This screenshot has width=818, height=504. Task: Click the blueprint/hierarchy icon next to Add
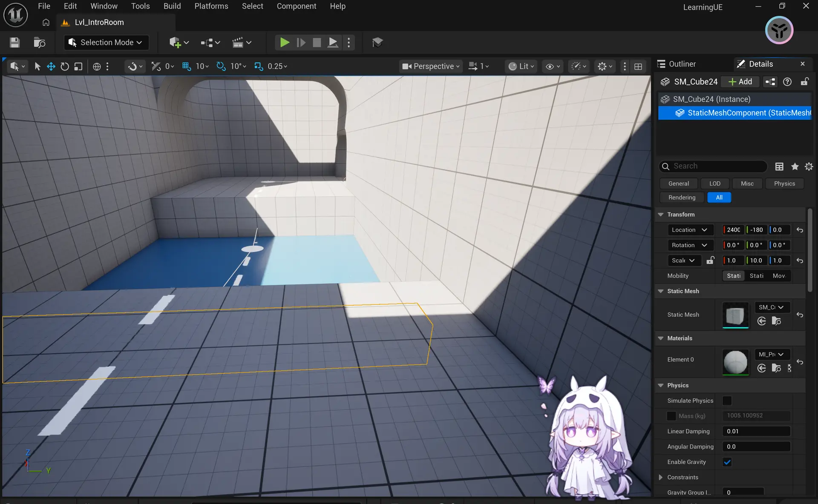click(x=770, y=82)
